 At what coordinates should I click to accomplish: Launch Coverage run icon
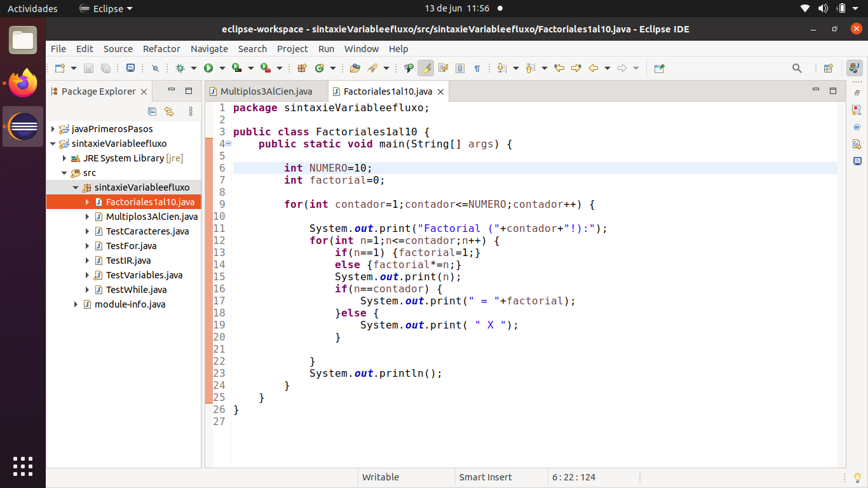[236, 68]
